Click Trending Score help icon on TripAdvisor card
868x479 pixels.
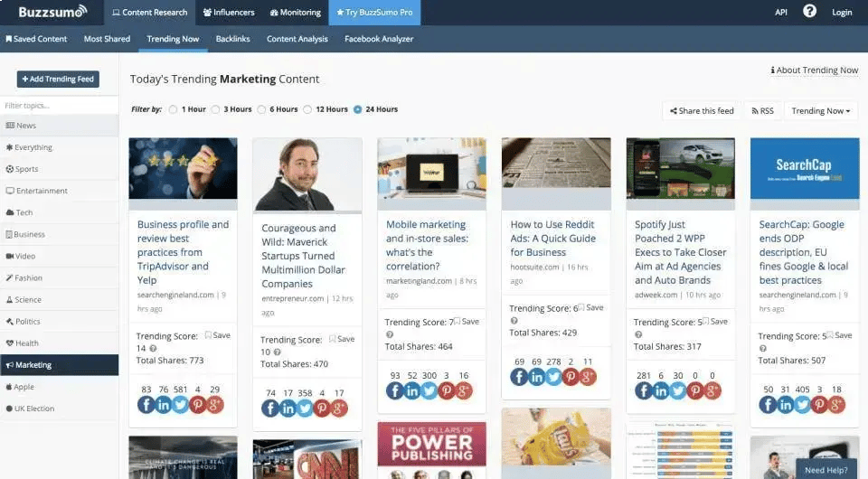tap(153, 349)
